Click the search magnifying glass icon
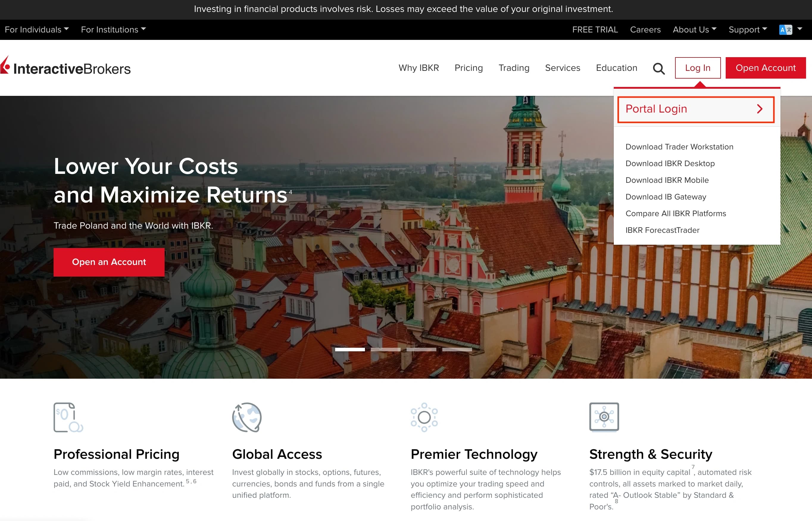The width and height of the screenshot is (812, 521). tap(658, 68)
